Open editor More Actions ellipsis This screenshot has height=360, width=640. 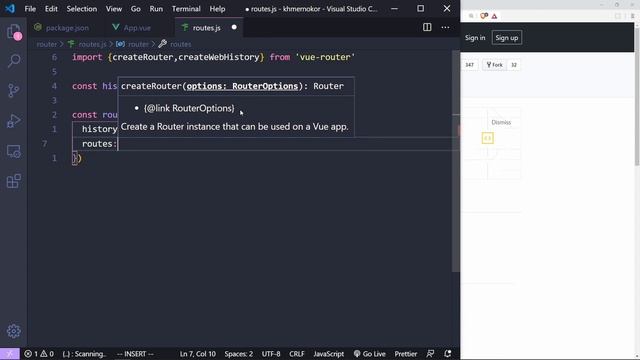445,27
